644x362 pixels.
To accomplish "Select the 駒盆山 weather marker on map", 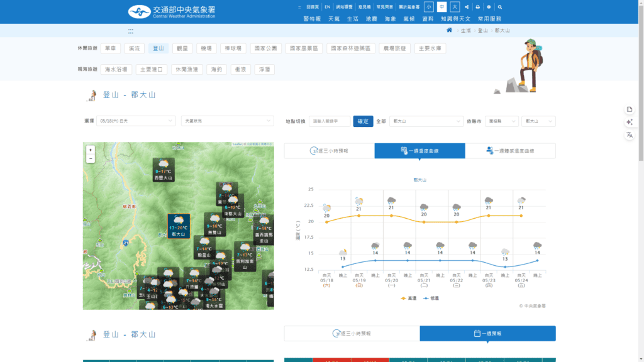I will pos(204,247).
